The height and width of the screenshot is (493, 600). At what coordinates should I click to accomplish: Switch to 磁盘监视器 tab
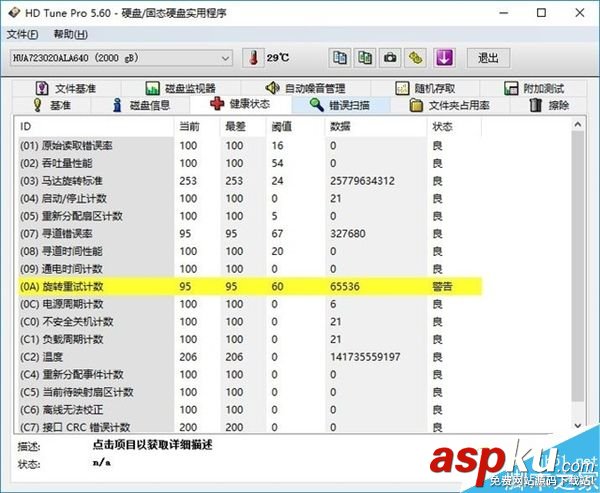tap(181, 88)
